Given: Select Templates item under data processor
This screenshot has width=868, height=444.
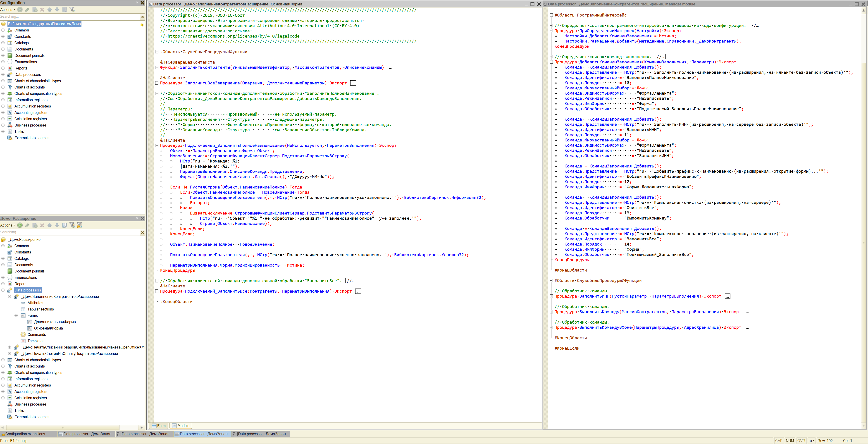Looking at the screenshot, I should (x=36, y=341).
